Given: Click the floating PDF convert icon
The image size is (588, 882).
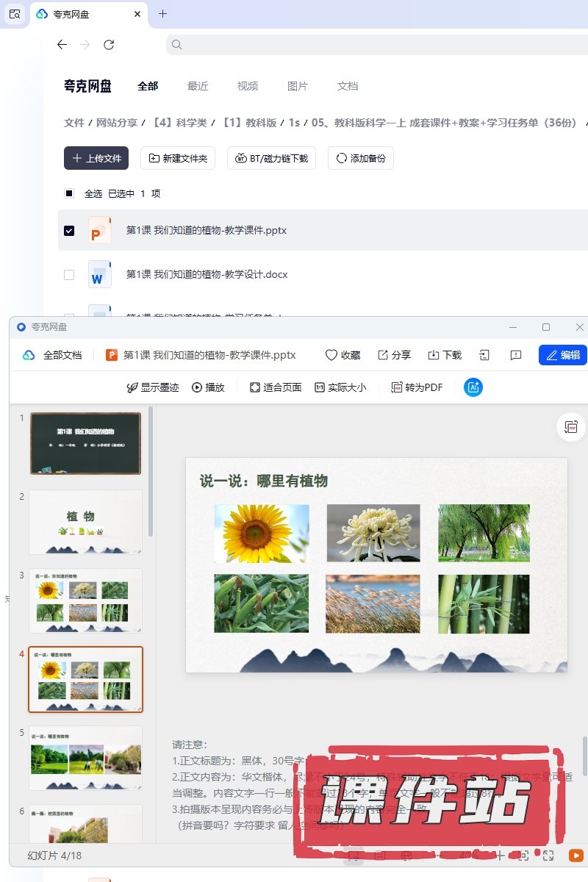Looking at the screenshot, I should point(571,427).
